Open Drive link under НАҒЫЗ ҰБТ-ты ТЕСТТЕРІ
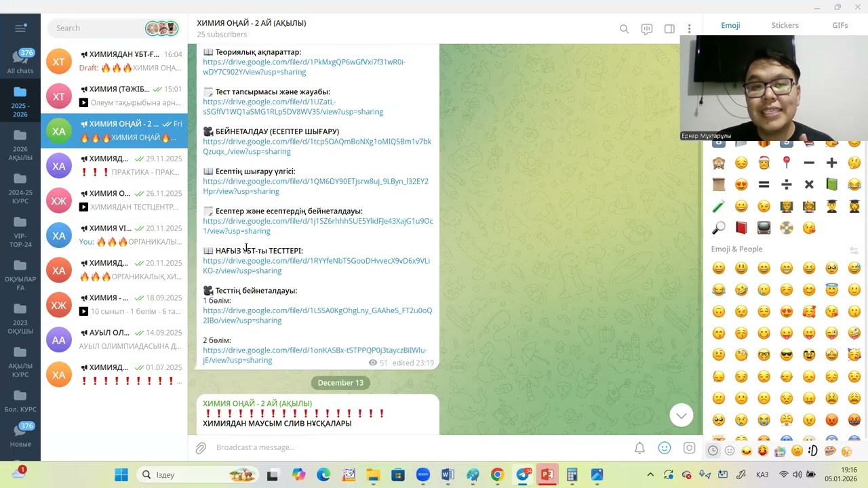Image resolution: width=868 pixels, height=488 pixels. (316, 266)
